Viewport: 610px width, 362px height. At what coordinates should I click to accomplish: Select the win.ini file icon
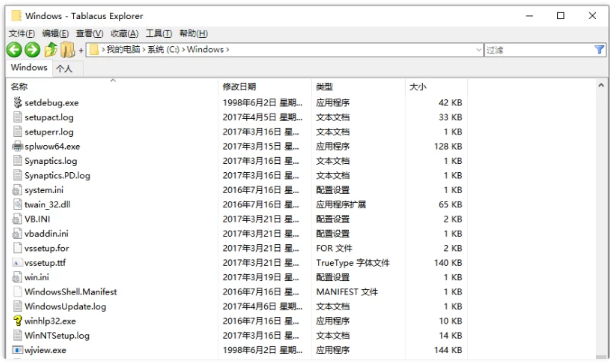tap(17, 277)
